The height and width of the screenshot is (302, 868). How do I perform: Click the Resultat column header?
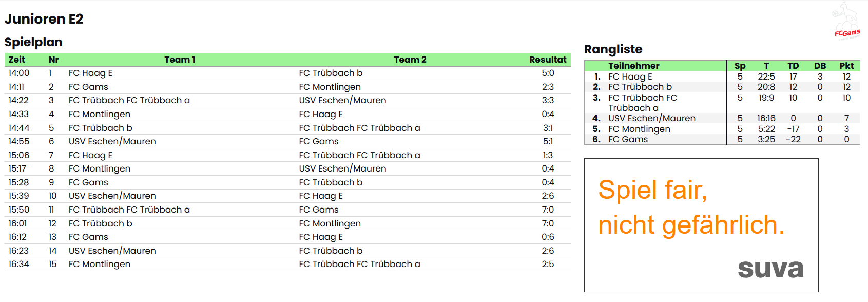point(548,60)
